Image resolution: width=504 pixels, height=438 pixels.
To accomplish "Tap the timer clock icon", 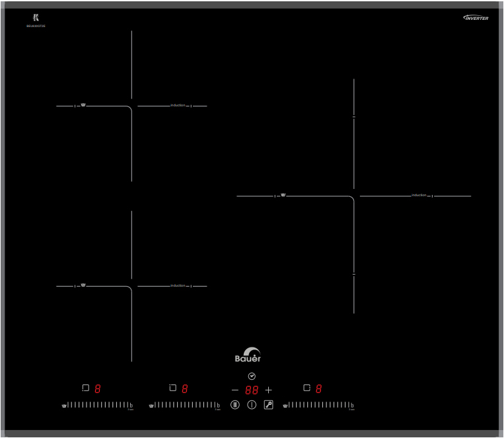I will point(252,376).
